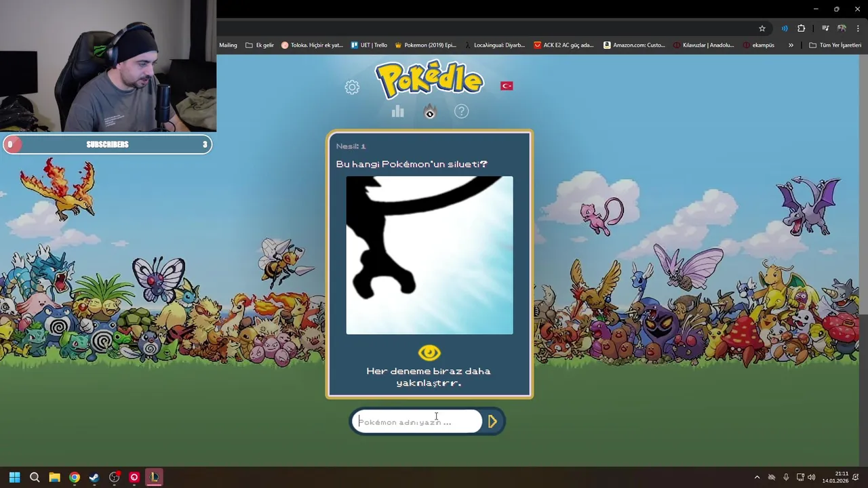This screenshot has width=868, height=488.
Task: Click the streak flame icon
Action: click(429, 112)
